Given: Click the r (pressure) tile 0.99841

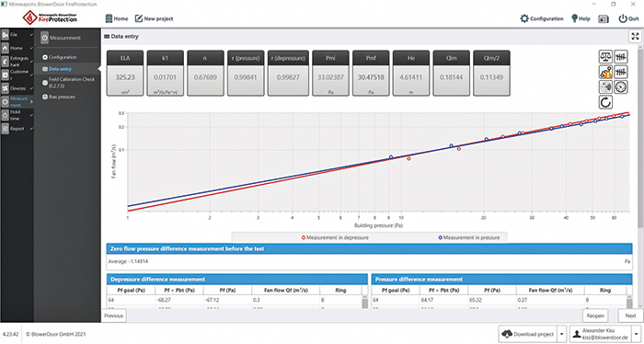Looking at the screenshot, I should coord(246,73).
